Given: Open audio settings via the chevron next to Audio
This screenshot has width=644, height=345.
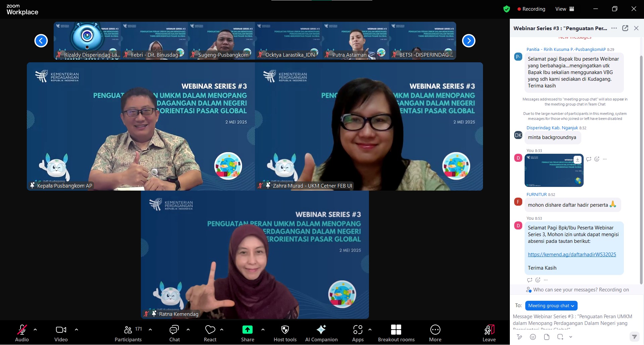Looking at the screenshot, I should pyautogui.click(x=35, y=330).
